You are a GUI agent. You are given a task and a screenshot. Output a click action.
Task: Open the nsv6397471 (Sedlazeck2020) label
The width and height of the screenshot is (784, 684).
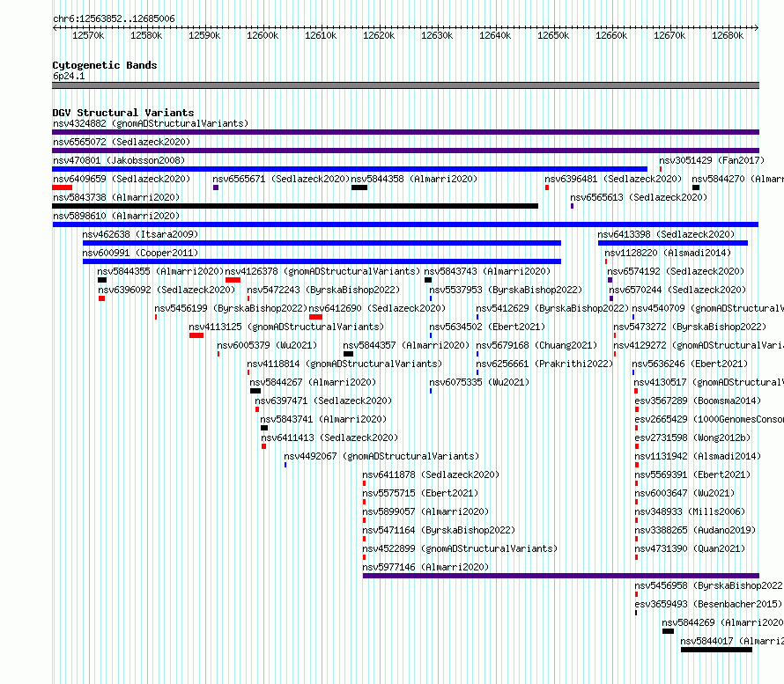tap(323, 401)
